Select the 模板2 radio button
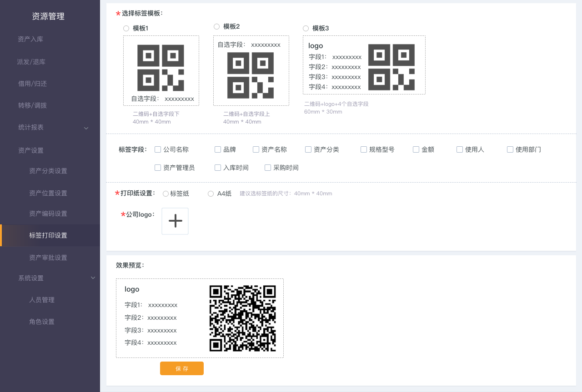582x392 pixels. (216, 26)
